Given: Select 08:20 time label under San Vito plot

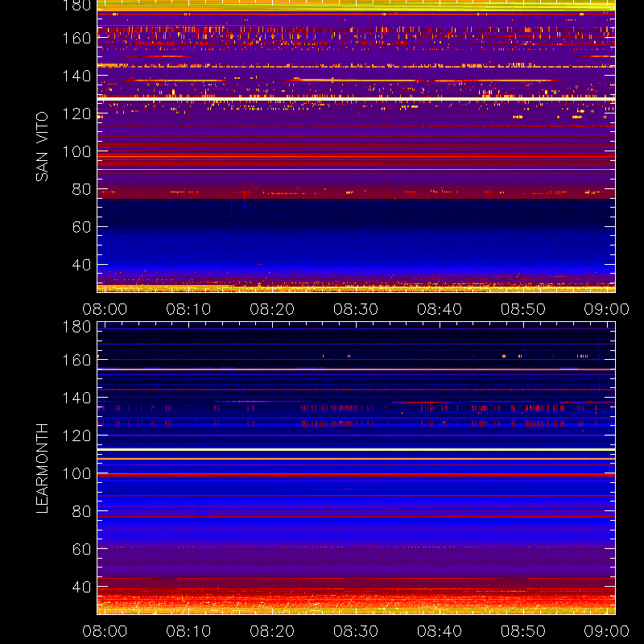Looking at the screenshot, I should [272, 309].
